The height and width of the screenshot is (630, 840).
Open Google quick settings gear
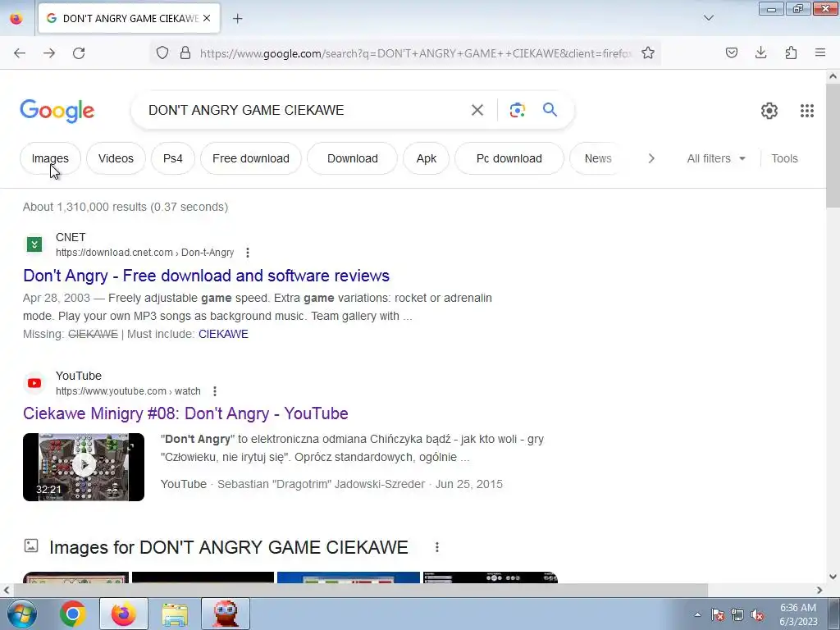coord(769,111)
